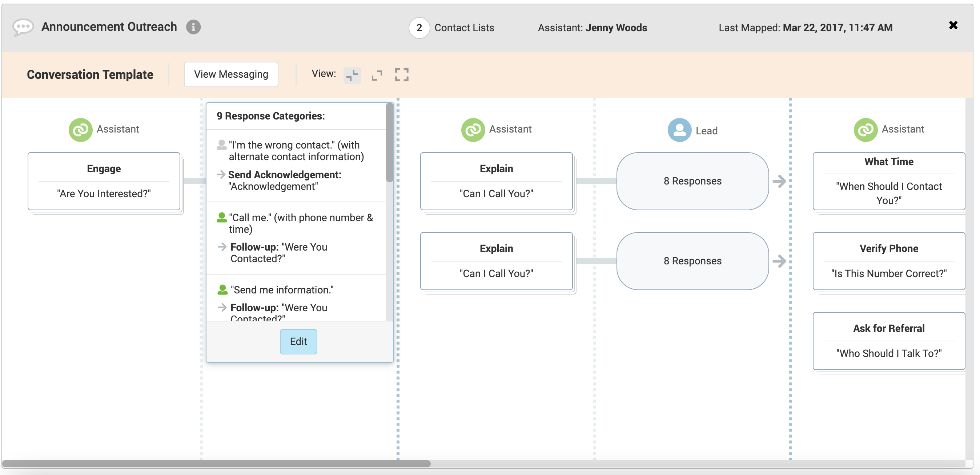Click the response categories vertical scrollbar
Viewport: 980px width, 475px height.
[389, 142]
